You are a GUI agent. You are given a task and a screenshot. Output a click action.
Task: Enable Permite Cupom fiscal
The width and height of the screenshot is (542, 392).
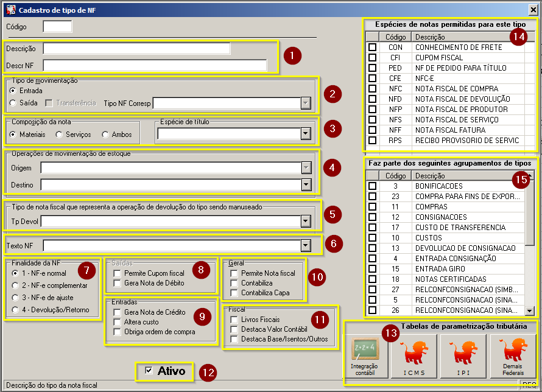point(117,273)
